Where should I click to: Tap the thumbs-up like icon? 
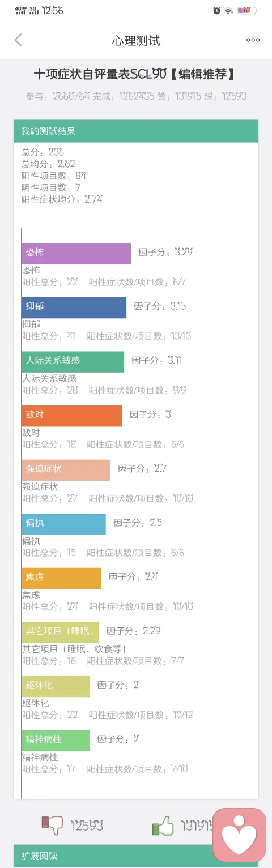tap(163, 826)
